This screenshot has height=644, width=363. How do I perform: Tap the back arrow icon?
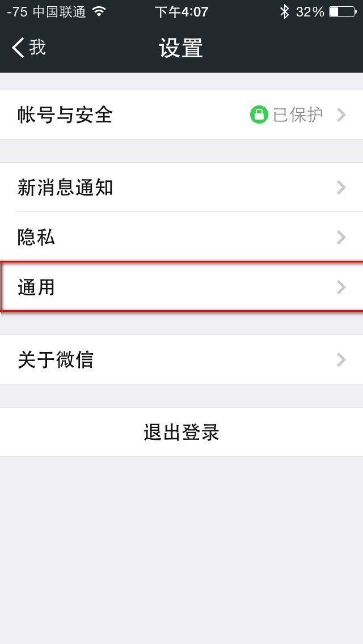click(18, 47)
